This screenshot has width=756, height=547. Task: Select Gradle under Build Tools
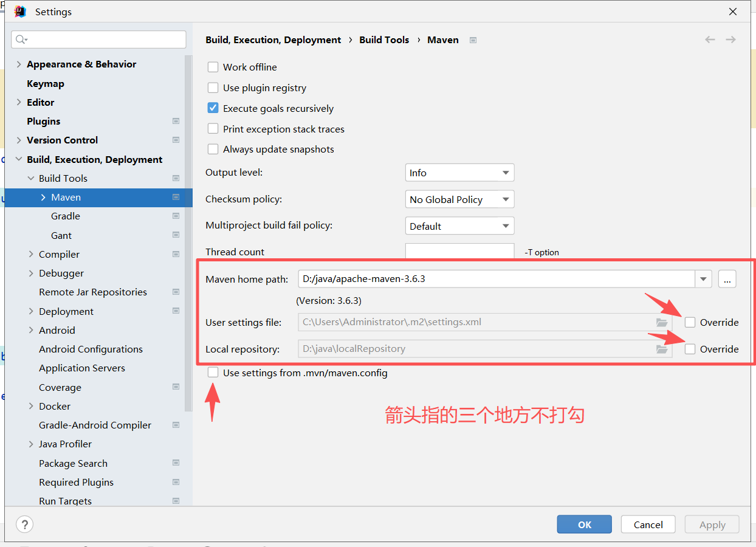(66, 216)
